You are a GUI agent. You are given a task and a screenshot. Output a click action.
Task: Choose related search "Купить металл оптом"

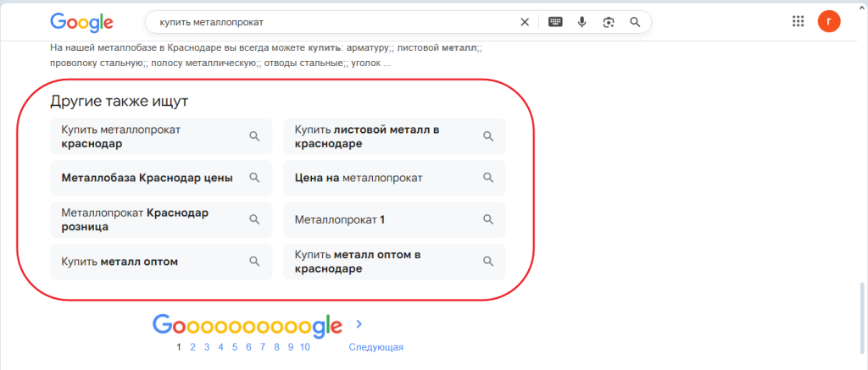click(161, 262)
